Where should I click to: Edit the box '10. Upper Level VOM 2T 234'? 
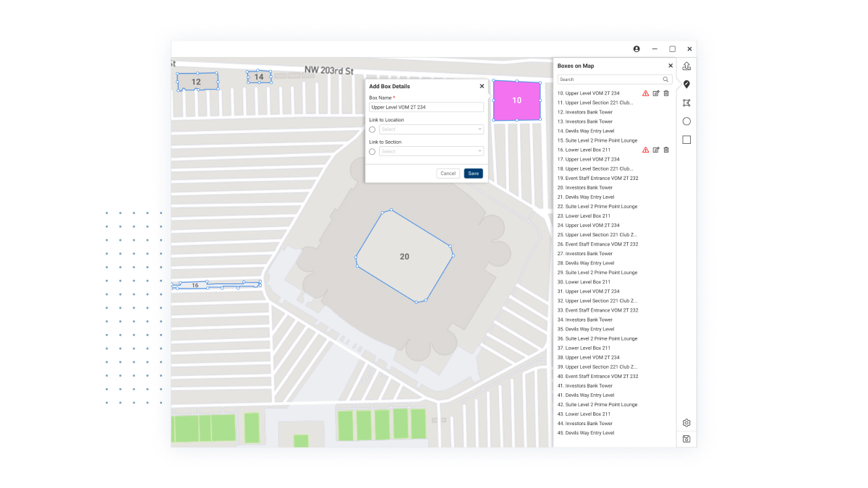pyautogui.click(x=656, y=93)
